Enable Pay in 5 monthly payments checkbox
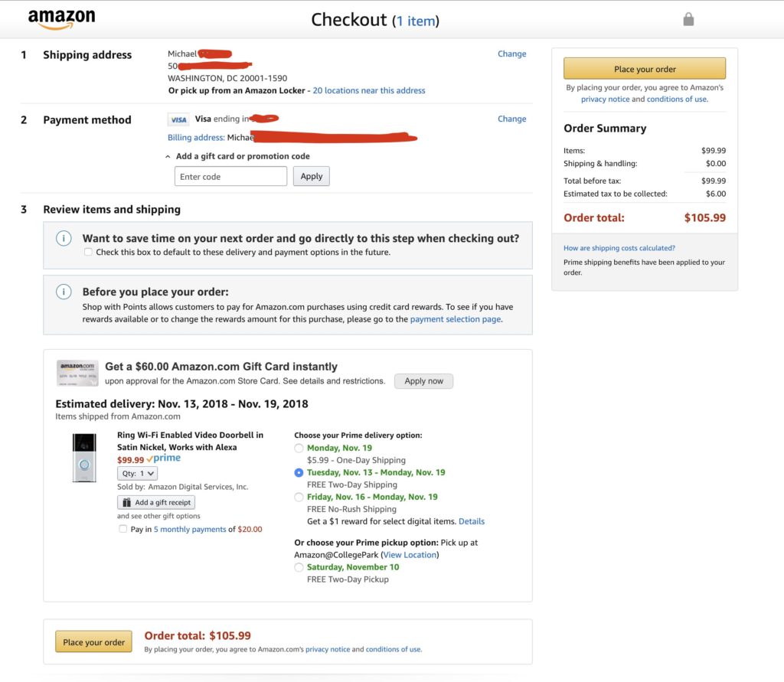This screenshot has height=682, width=784. pos(122,529)
